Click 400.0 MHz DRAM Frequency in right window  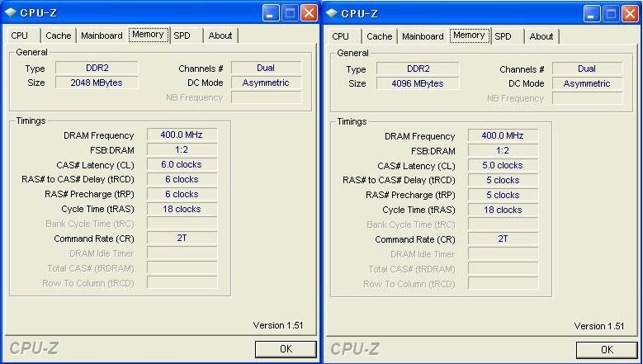(x=503, y=135)
